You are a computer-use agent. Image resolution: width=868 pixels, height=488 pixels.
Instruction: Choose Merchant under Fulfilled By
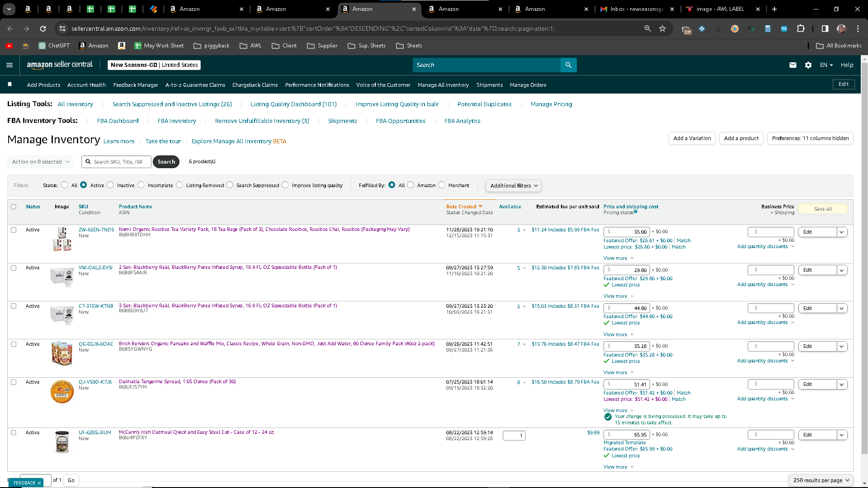coord(442,185)
